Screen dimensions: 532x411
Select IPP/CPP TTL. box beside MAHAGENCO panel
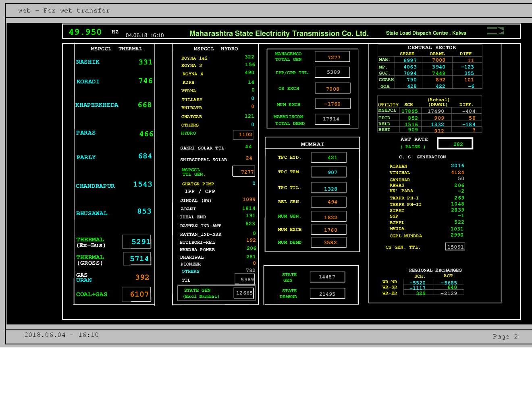pos(332,72)
